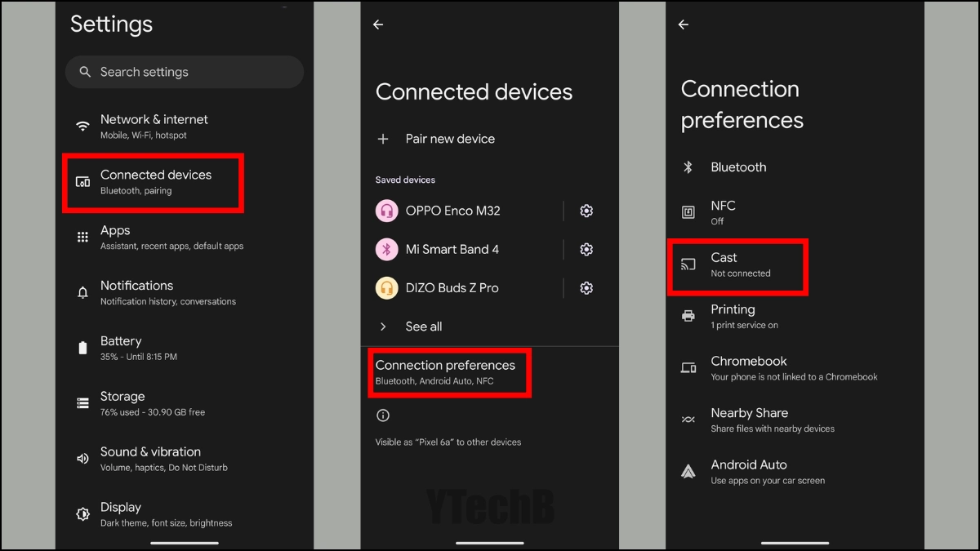Image resolution: width=980 pixels, height=551 pixels.
Task: Click the Notifications bell icon
Action: [x=82, y=292]
